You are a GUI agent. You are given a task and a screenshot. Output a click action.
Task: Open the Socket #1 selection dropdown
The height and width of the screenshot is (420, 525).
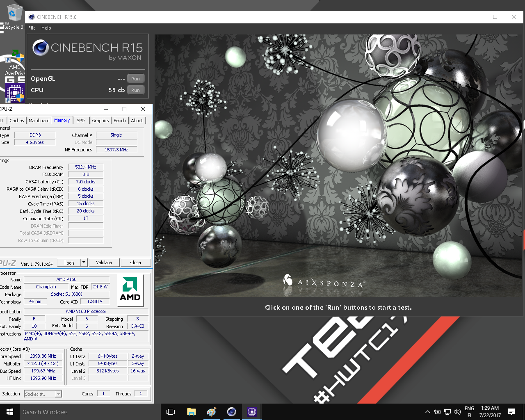(x=43, y=394)
